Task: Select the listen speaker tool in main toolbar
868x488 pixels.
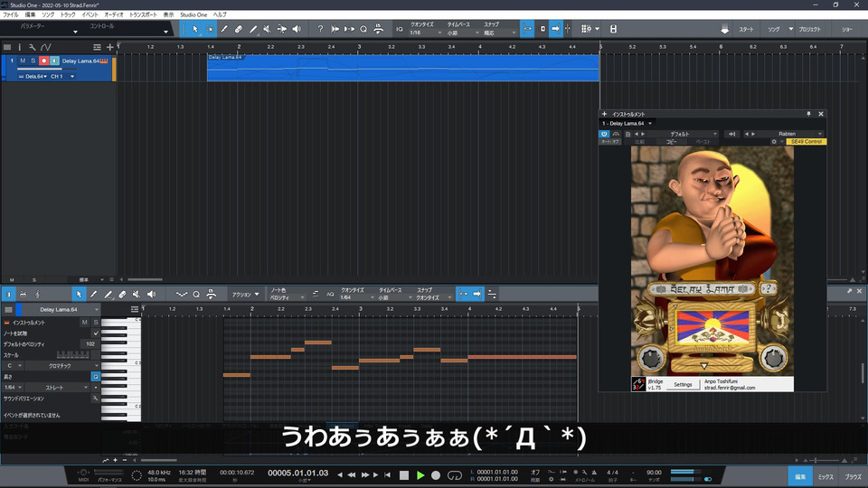Action: [x=297, y=29]
